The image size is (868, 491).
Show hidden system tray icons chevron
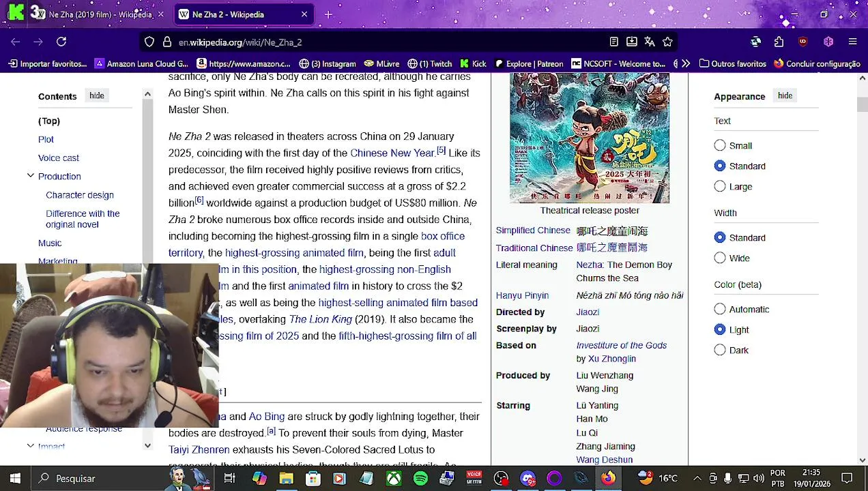pos(697,478)
